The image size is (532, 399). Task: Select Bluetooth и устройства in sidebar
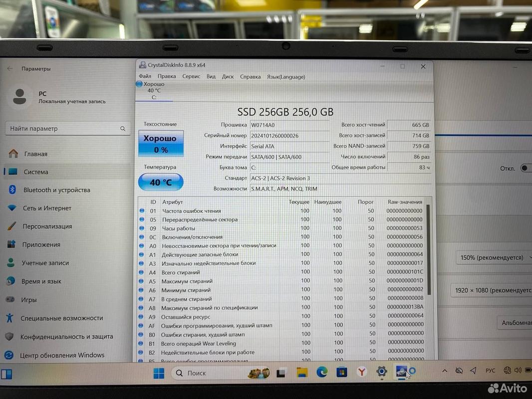click(56, 190)
